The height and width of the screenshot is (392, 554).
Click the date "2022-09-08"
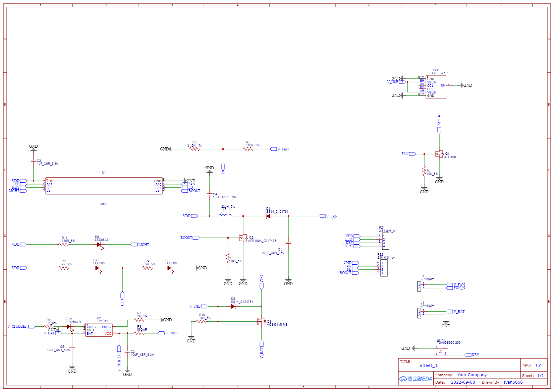[x=463, y=382]
